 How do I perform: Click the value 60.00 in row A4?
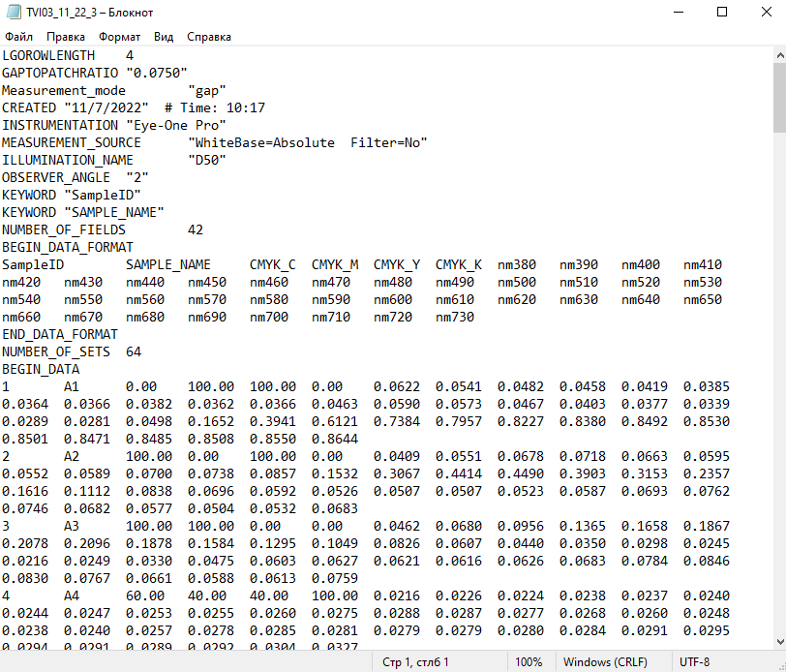(145, 596)
